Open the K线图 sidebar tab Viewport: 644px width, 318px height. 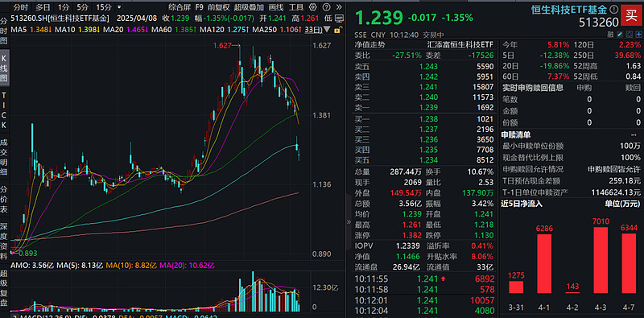(x=4, y=68)
